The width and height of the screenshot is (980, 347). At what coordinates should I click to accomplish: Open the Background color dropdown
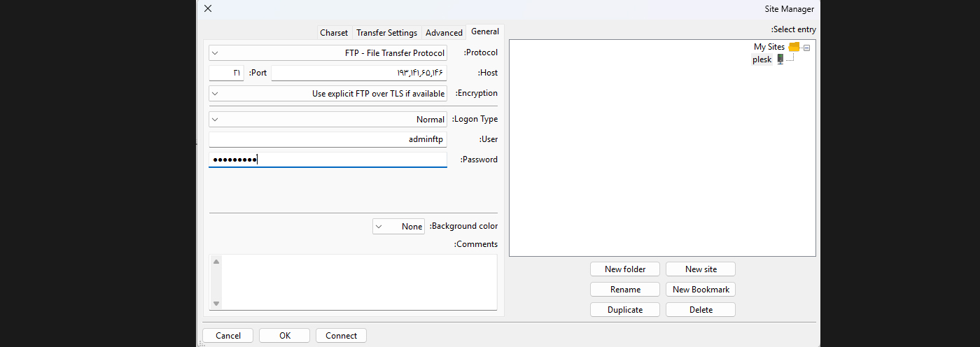[x=398, y=227]
